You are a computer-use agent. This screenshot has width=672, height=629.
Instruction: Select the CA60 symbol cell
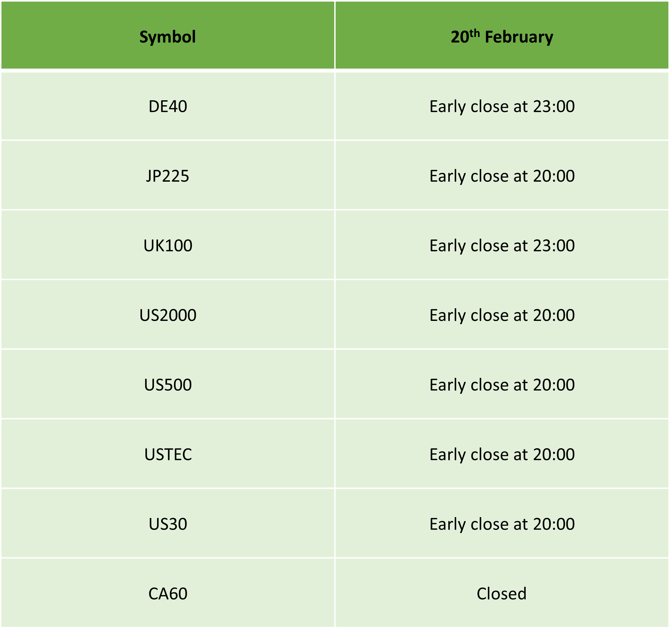(x=168, y=594)
